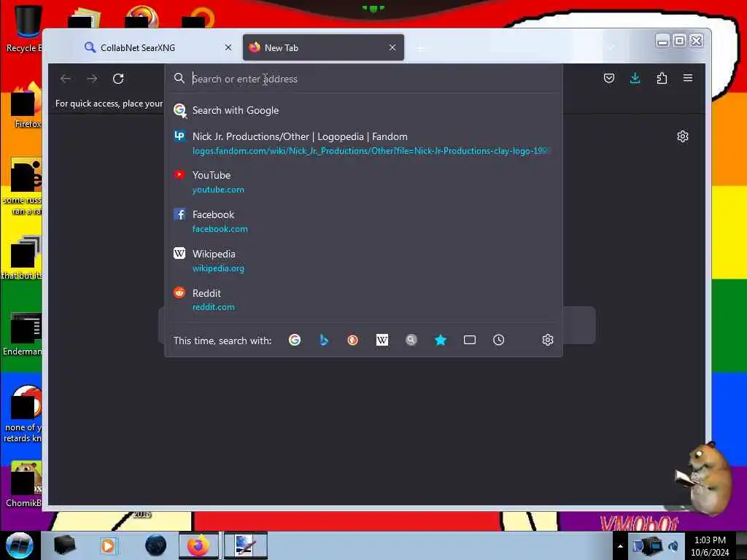Select the ChomikBox desktop icon
747x560 pixels.
coord(23,484)
